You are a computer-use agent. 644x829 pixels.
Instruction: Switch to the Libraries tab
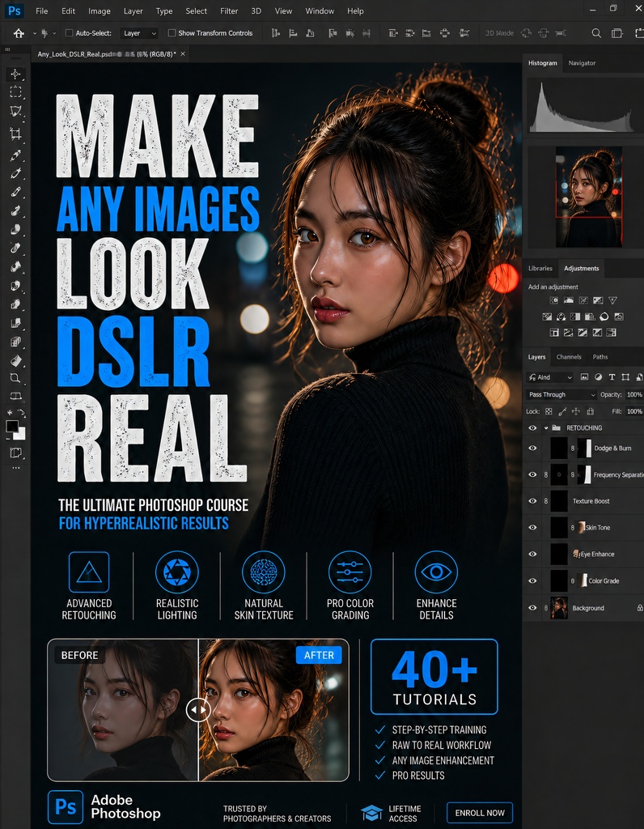click(x=540, y=268)
